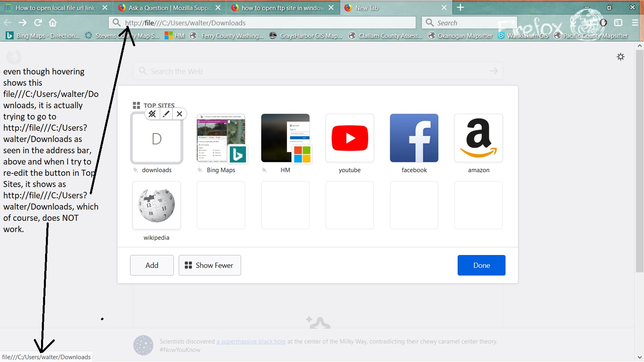Open the Okanogan Mapsifter bookmark

tap(460, 36)
